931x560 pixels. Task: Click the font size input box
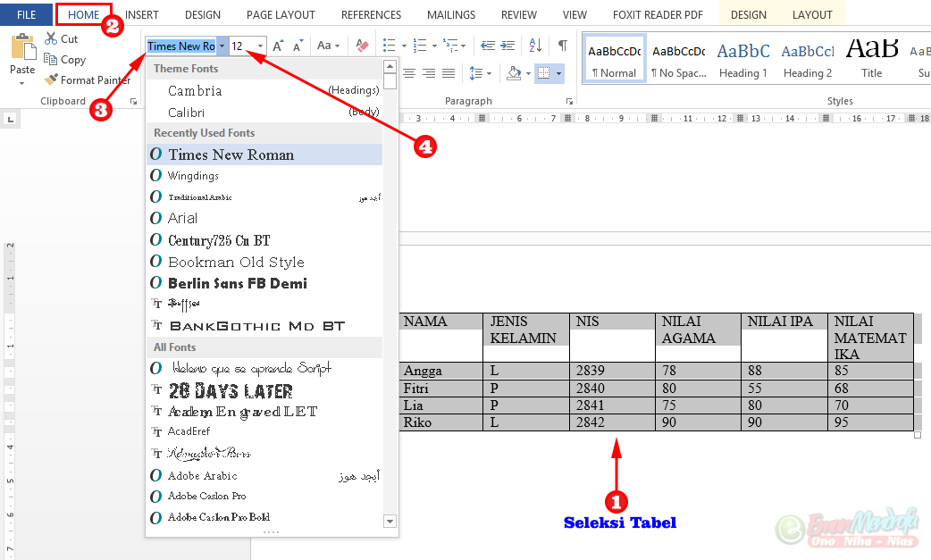click(242, 46)
